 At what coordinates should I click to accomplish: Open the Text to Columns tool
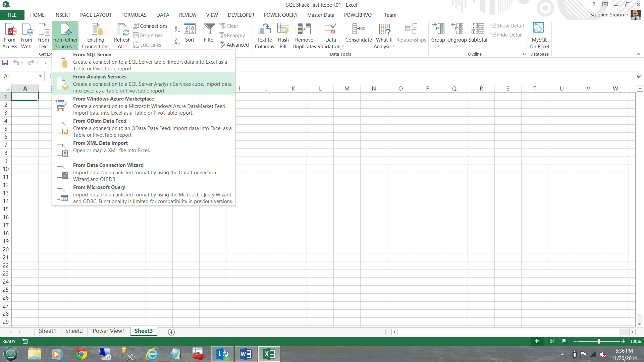pos(264,29)
